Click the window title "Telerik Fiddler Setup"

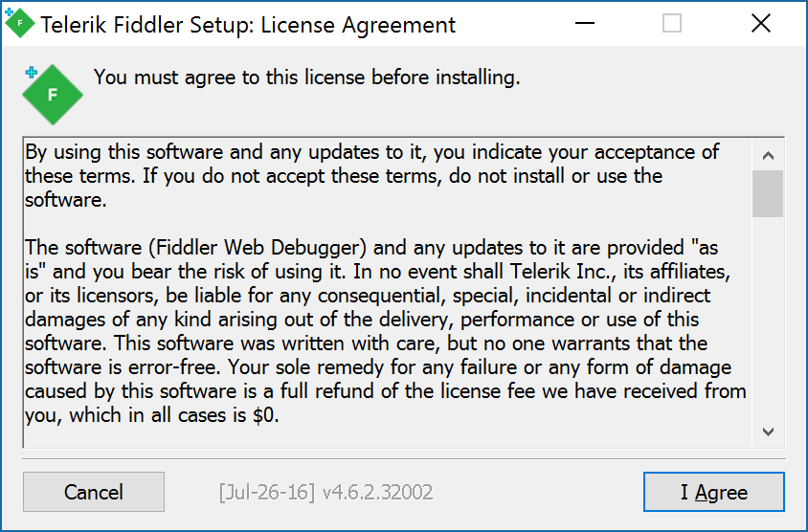click(x=144, y=25)
